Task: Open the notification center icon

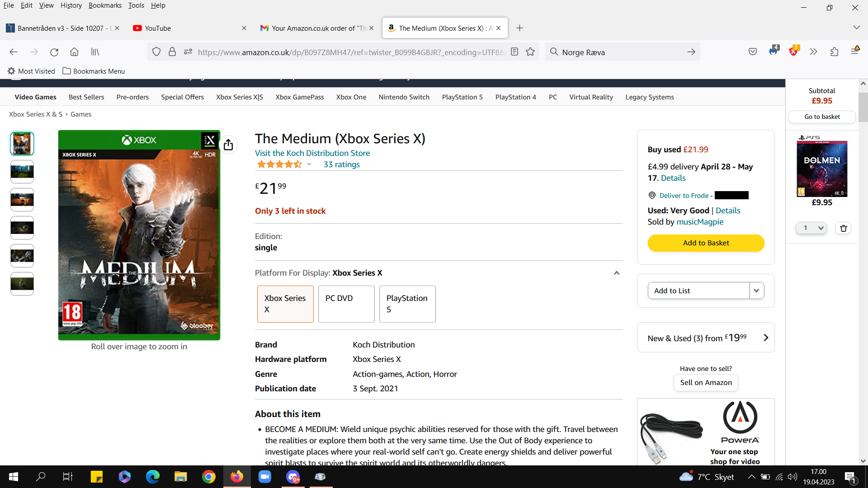Action: click(850, 477)
